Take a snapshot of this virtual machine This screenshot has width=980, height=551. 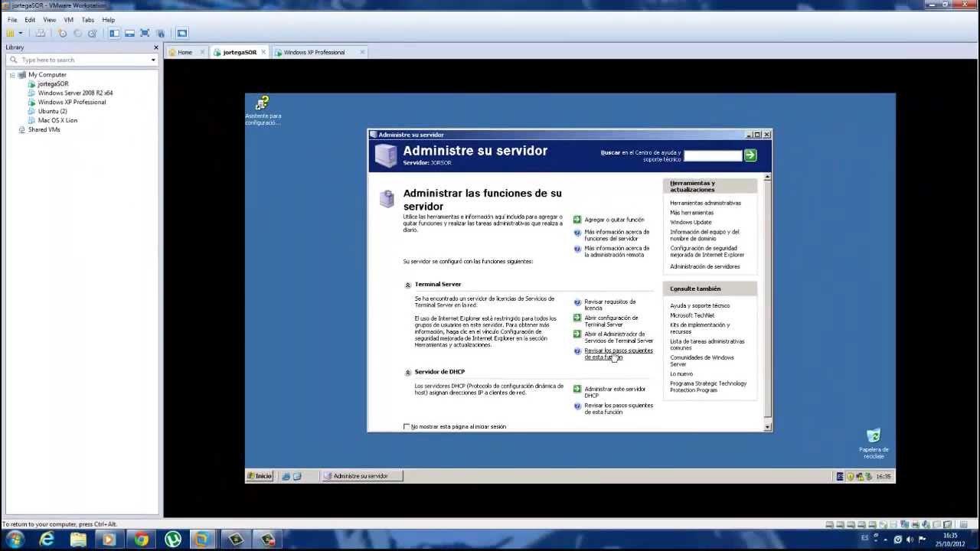(63, 33)
